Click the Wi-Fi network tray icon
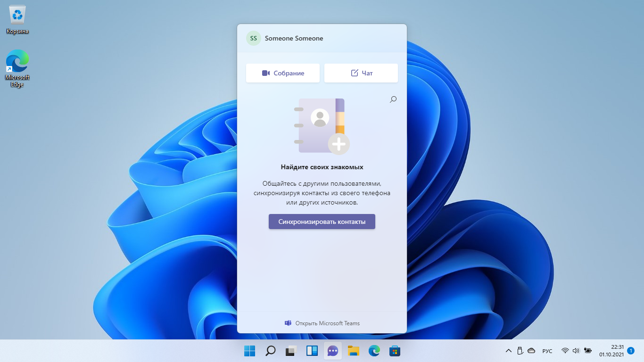The width and height of the screenshot is (644, 362). click(565, 351)
